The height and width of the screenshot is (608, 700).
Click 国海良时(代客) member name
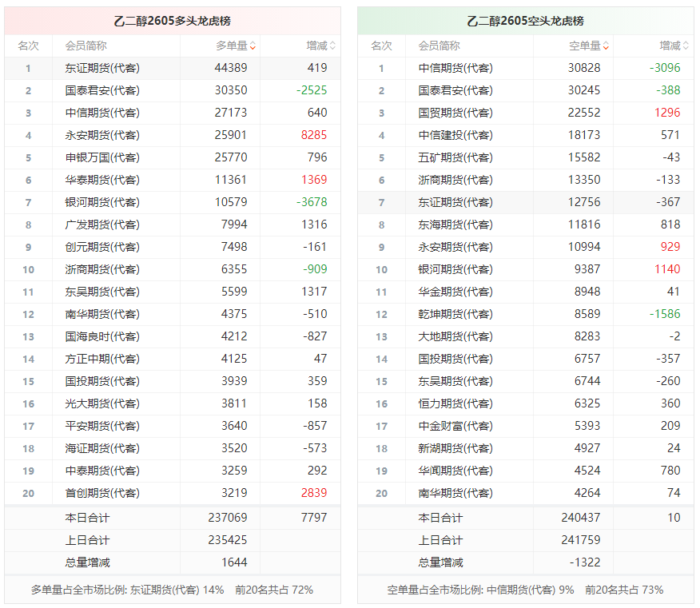point(102,336)
